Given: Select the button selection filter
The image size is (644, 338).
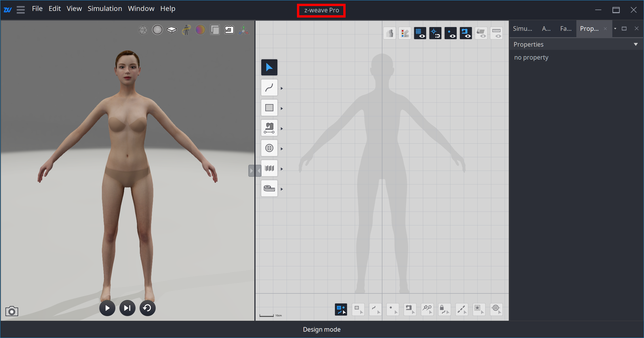Looking at the screenshot, I should (x=496, y=309).
